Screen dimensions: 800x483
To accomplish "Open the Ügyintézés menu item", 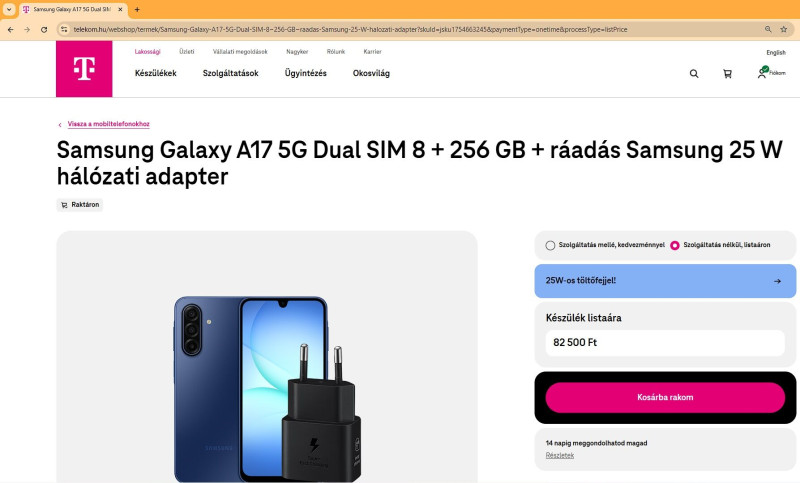I will pos(306,73).
